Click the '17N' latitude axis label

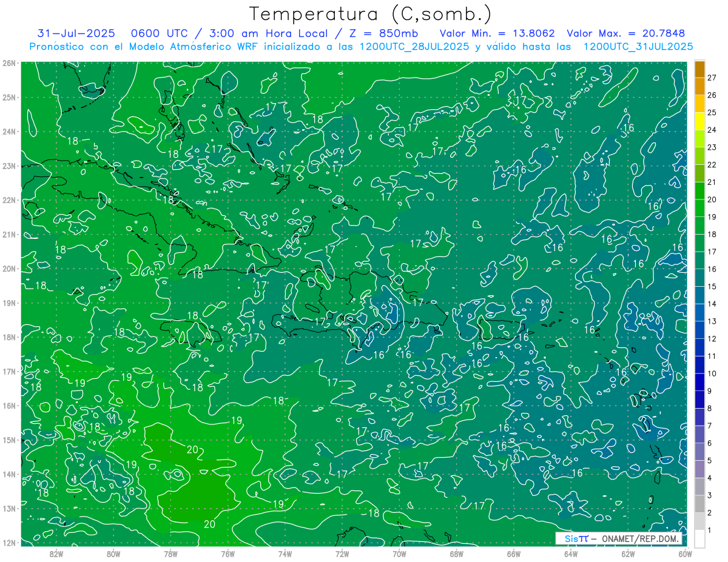[x=8, y=372]
